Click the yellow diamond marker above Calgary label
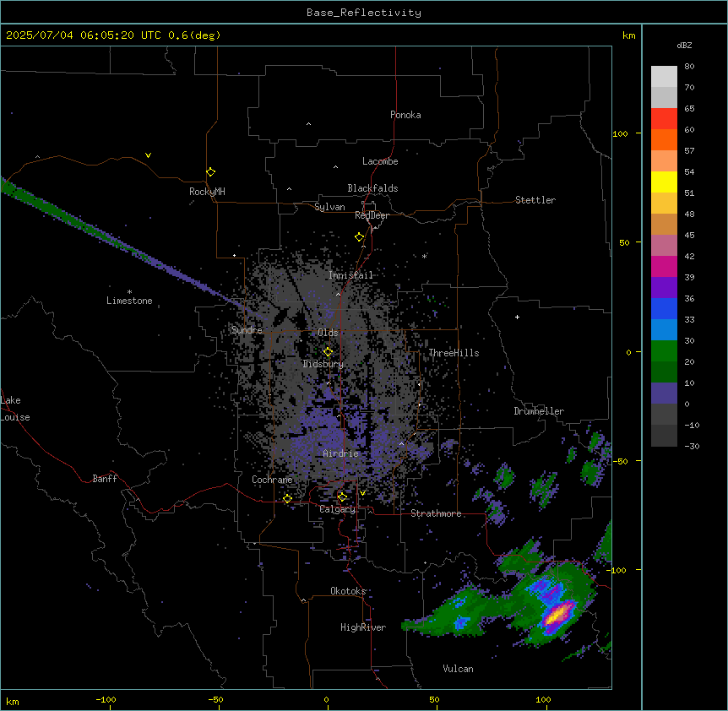The image size is (728, 711). (342, 497)
